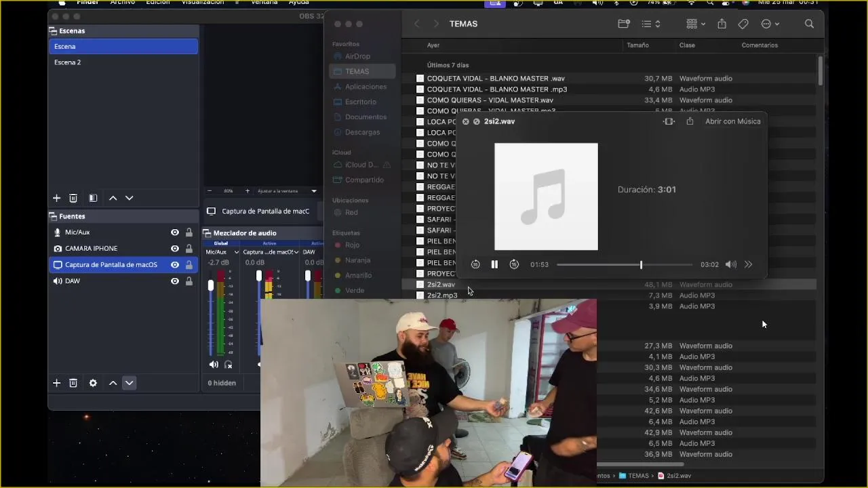
Task: Skip forward 15 seconds in Quick Look player
Action: pos(514,264)
